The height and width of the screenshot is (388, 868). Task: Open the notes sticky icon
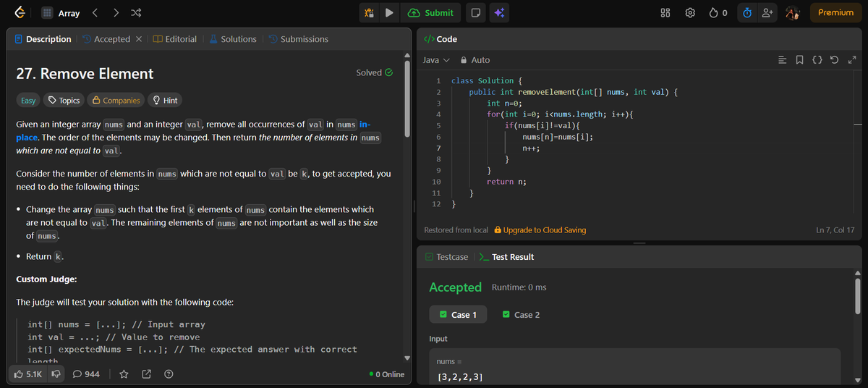[476, 13]
